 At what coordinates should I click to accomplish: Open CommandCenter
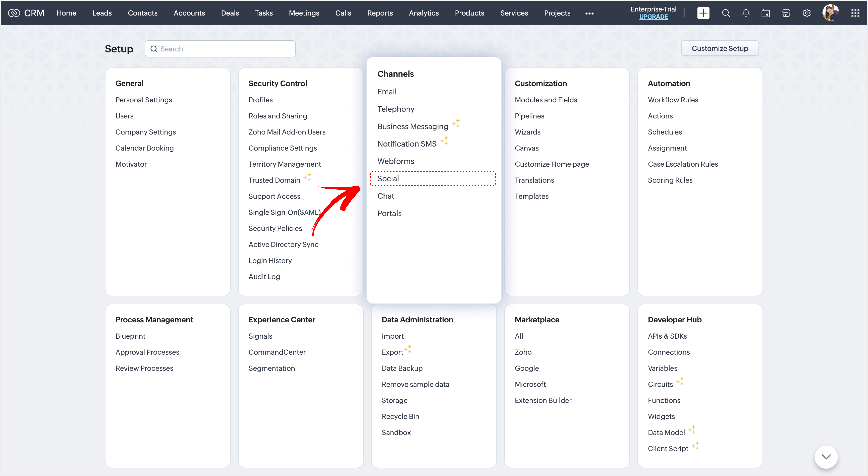(277, 352)
